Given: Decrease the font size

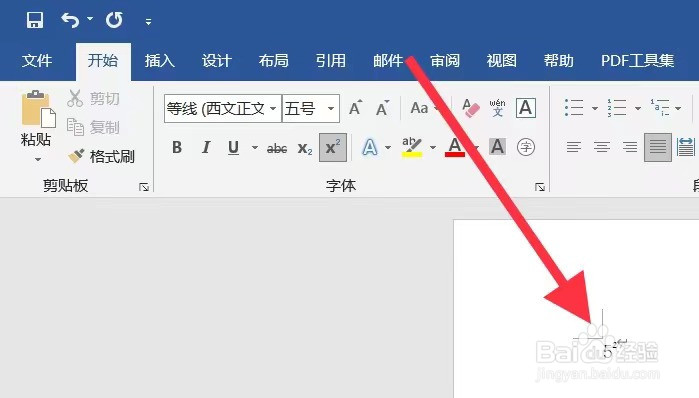Looking at the screenshot, I should point(382,108).
